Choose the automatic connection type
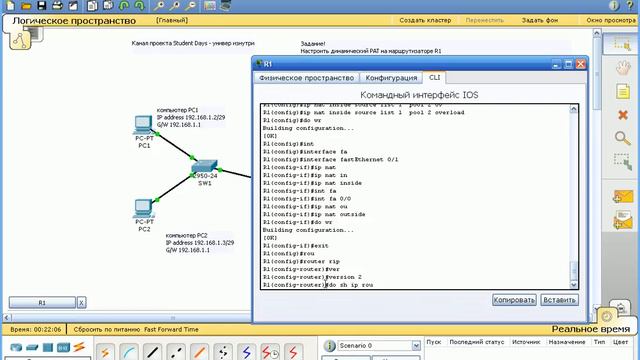The height and width of the screenshot is (360, 640). (106, 352)
